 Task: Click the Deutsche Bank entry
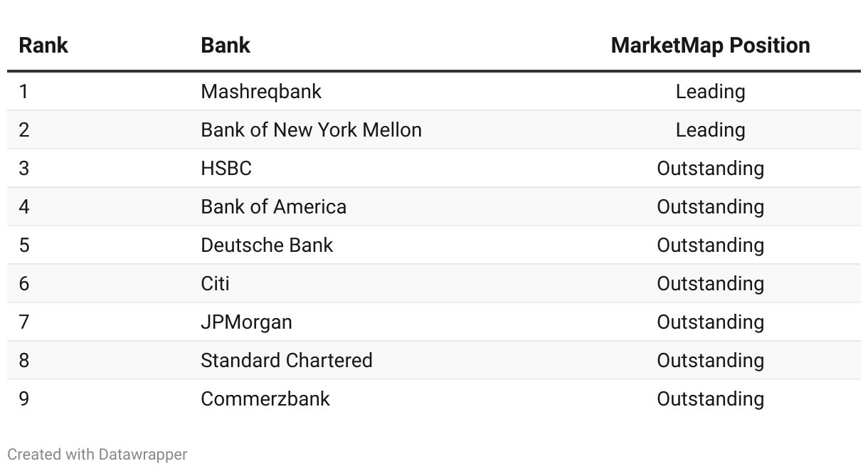[267, 245]
